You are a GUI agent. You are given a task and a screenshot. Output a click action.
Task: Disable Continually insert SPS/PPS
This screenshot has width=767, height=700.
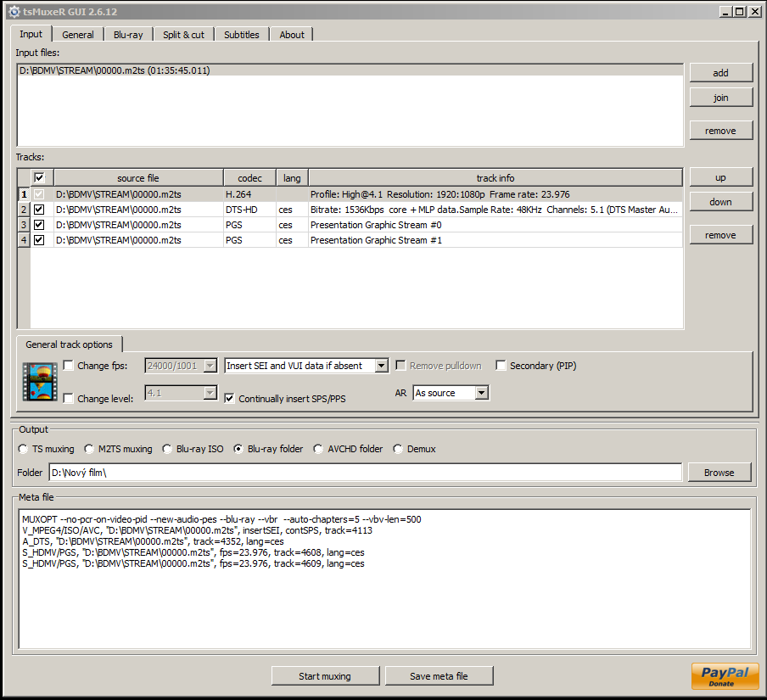tap(229, 398)
